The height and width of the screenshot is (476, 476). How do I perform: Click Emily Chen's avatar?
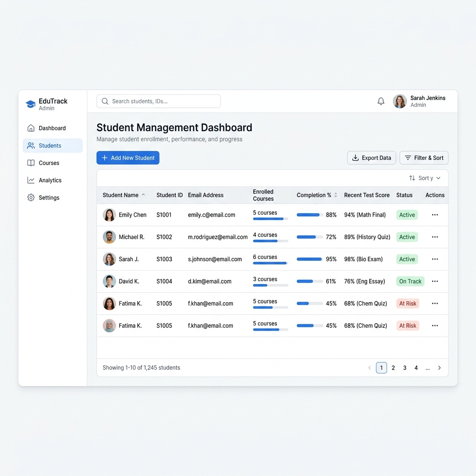click(109, 215)
